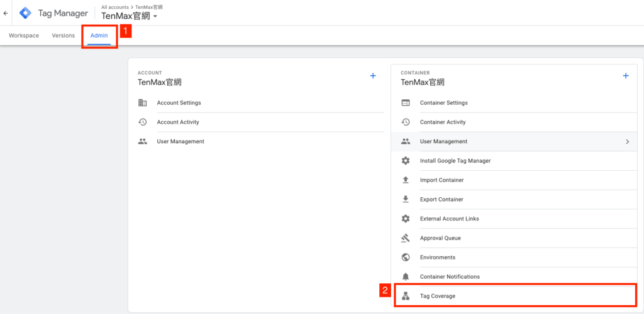This screenshot has height=314, width=644.
Task: Click the plus icon to add container
Action: click(x=626, y=76)
